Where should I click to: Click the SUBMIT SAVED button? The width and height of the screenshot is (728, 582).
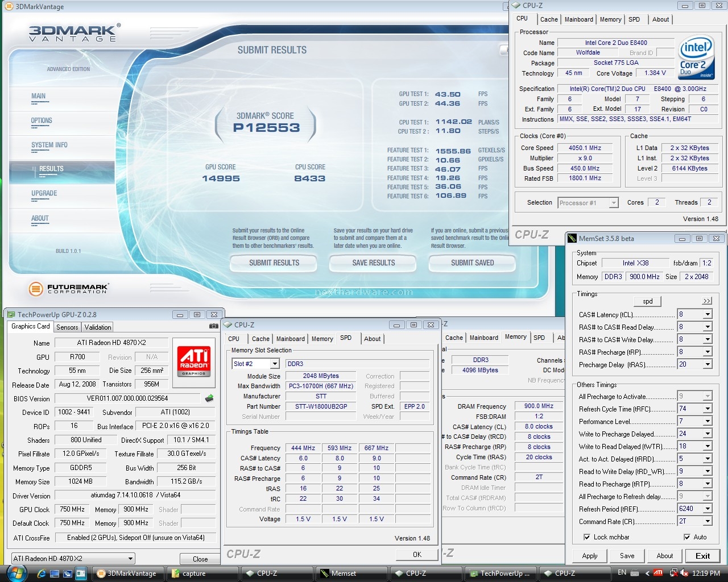pyautogui.click(x=472, y=263)
